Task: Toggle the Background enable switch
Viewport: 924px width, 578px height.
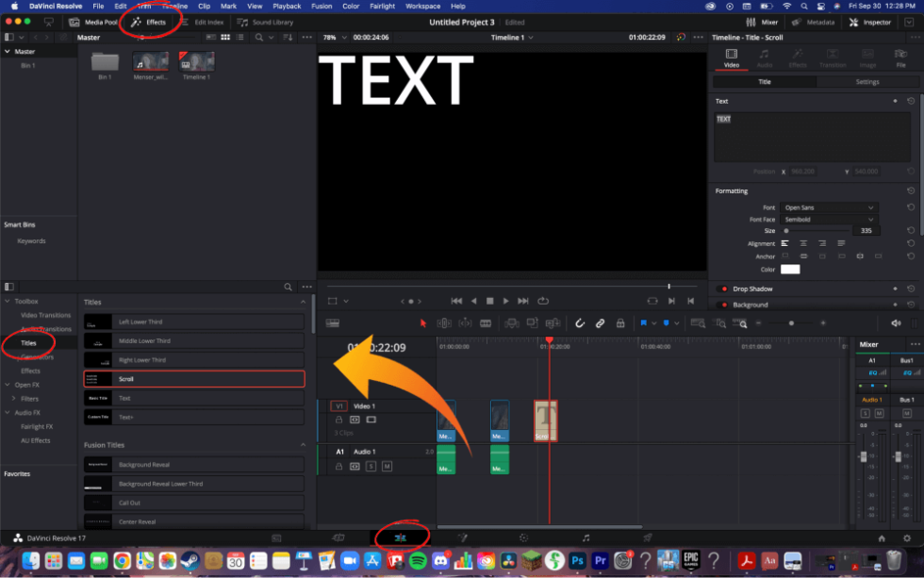Action: click(724, 306)
